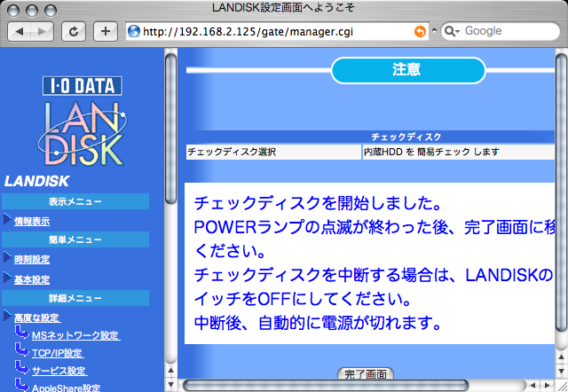Click the globe site icon in address bar
The image size is (568, 392).
point(134,32)
